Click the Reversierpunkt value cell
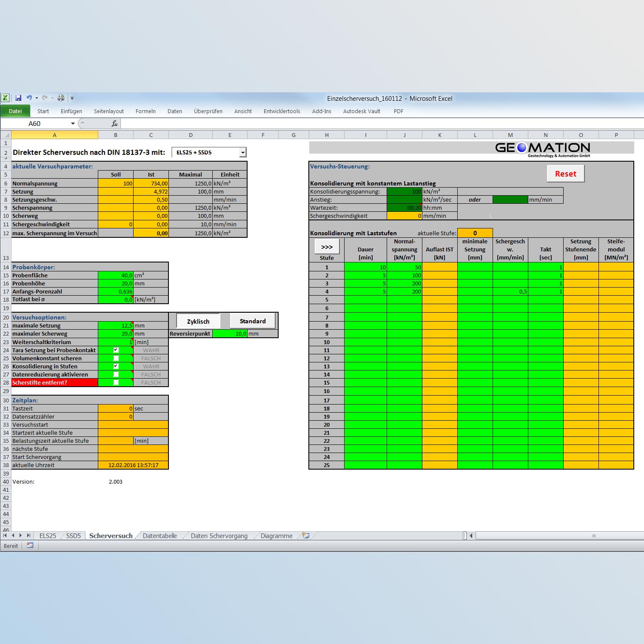The image size is (644, 644). (x=230, y=333)
